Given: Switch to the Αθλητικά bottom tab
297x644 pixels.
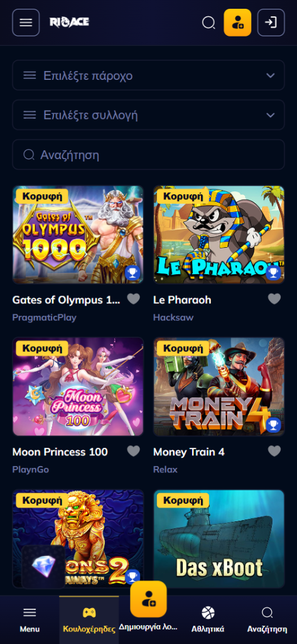Looking at the screenshot, I should coord(208,619).
